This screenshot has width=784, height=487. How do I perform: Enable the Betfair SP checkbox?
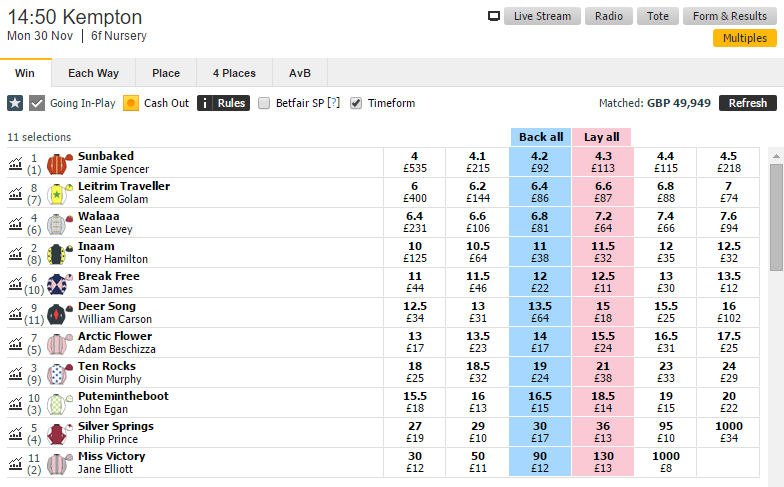click(x=264, y=103)
